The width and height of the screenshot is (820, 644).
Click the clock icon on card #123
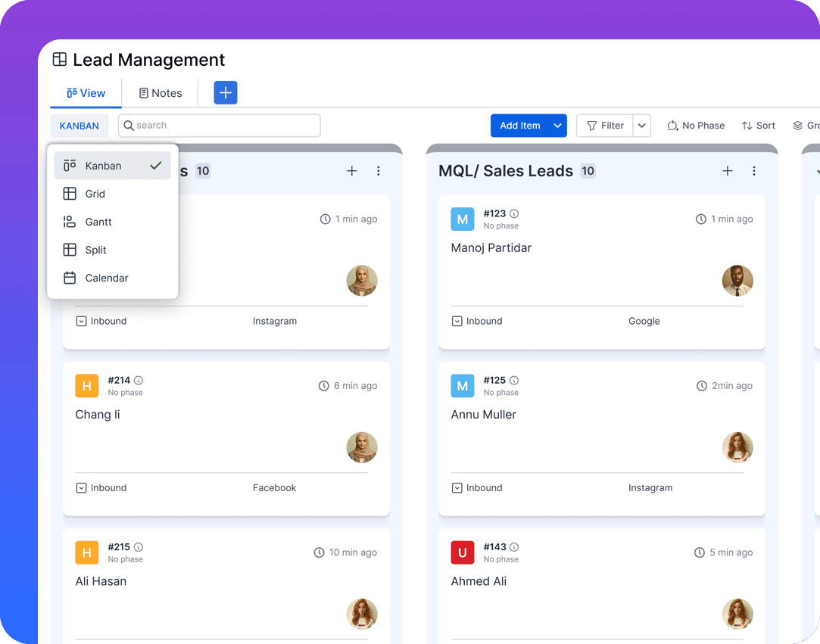pyautogui.click(x=701, y=219)
